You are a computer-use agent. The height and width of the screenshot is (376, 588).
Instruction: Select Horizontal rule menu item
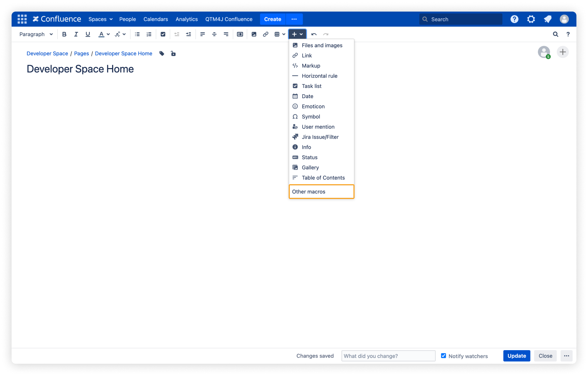pyautogui.click(x=321, y=76)
